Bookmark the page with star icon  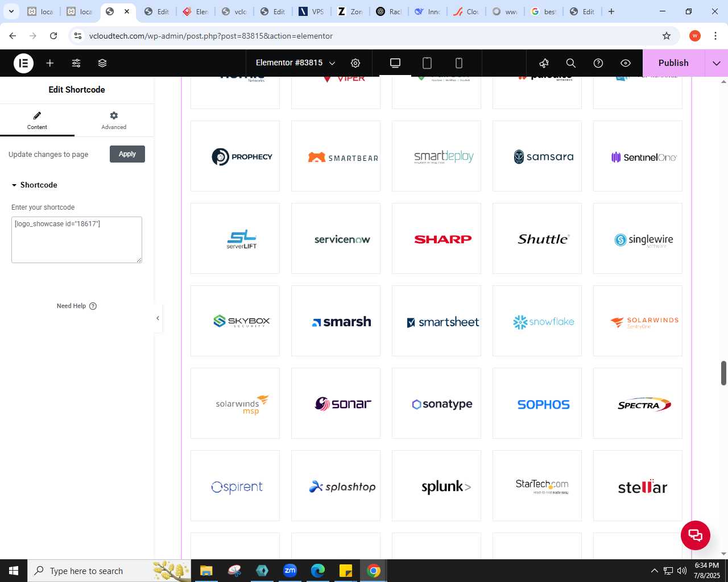click(x=667, y=36)
